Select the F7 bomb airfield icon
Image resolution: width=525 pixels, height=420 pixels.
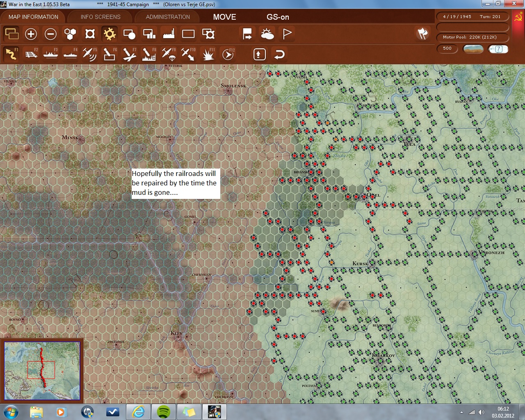click(129, 54)
